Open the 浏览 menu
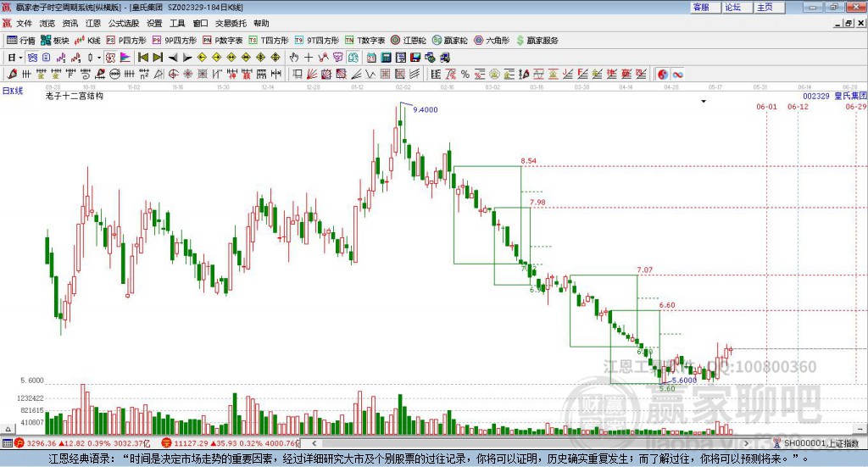868x467 pixels. [47, 23]
